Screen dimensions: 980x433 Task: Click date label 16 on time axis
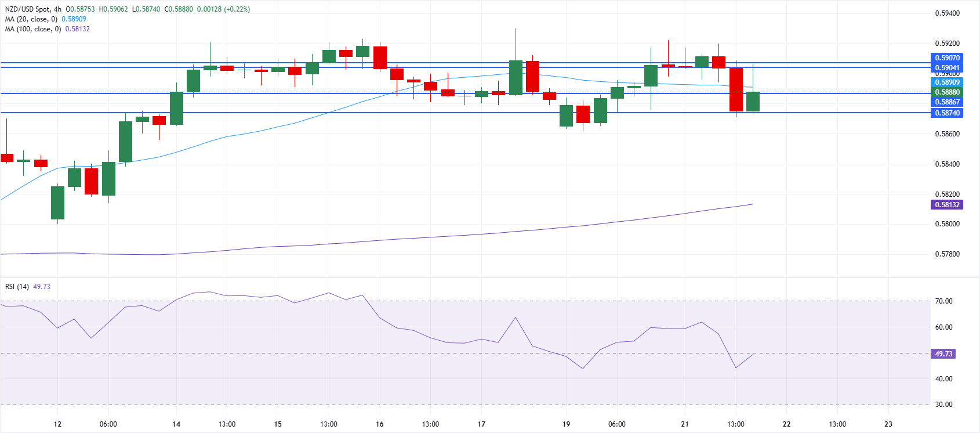pos(379,424)
